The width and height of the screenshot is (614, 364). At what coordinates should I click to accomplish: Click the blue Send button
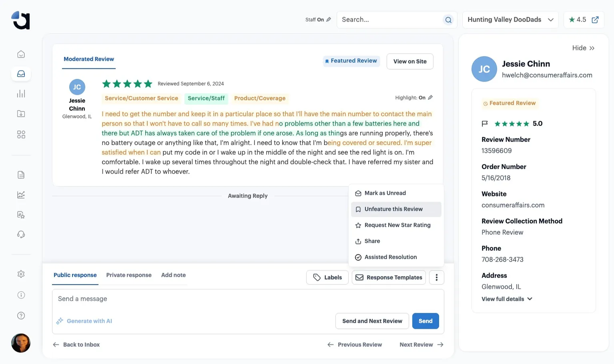[425, 321]
